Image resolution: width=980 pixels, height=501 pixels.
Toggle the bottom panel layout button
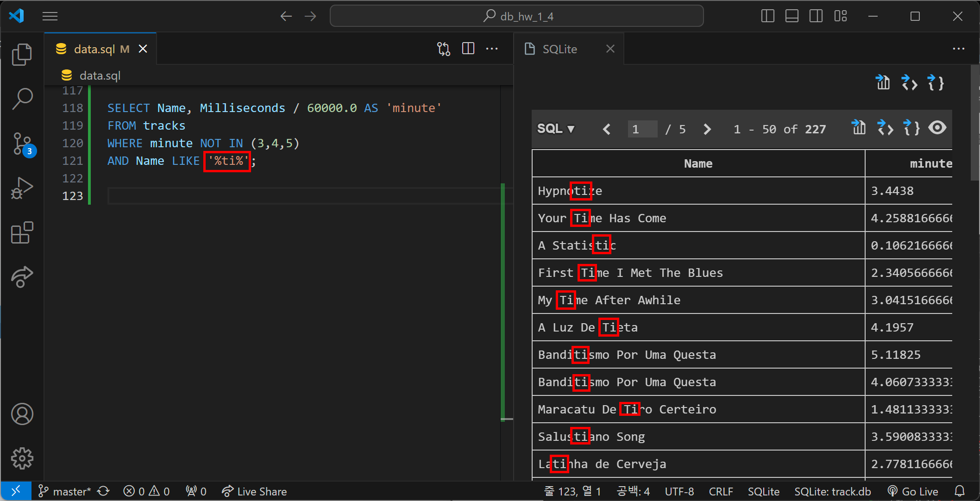tap(792, 16)
